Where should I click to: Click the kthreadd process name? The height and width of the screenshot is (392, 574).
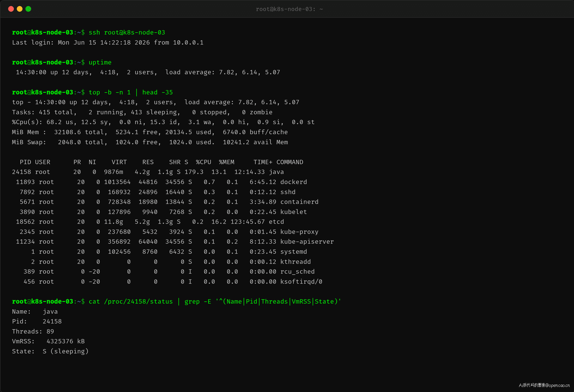(x=295, y=262)
